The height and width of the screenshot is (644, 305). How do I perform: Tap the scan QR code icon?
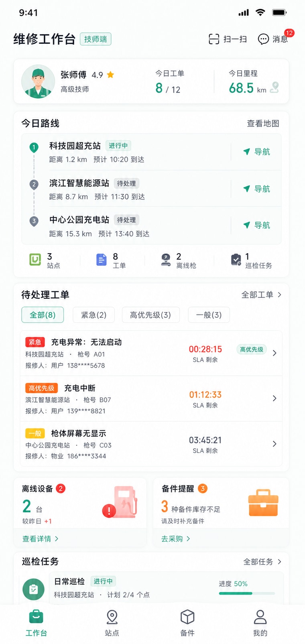pos(213,39)
